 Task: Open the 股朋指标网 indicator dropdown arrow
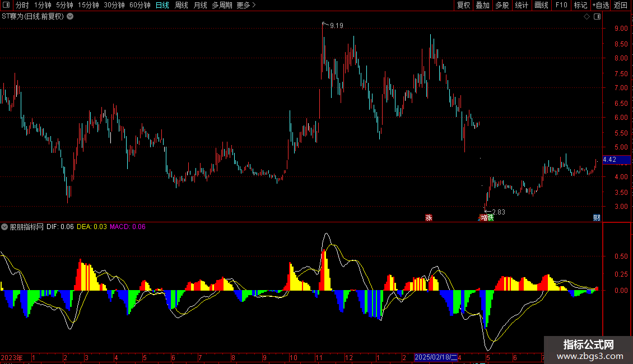[4, 227]
